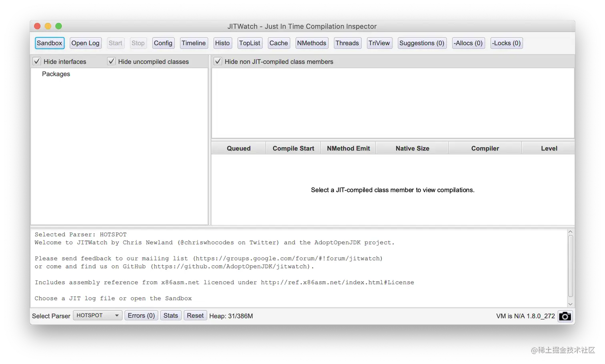605x364 pixels.
Task: Sort by the Native Size column
Action: [x=412, y=148]
